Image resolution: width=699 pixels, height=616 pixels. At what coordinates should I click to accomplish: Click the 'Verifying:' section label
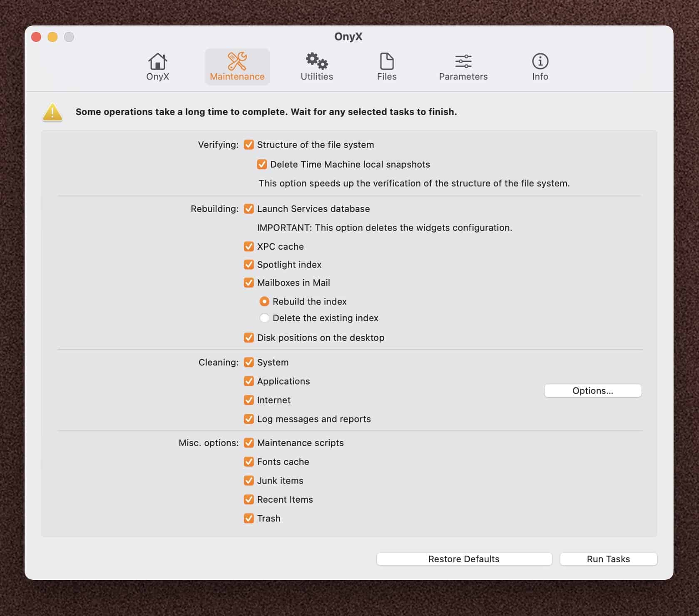218,145
